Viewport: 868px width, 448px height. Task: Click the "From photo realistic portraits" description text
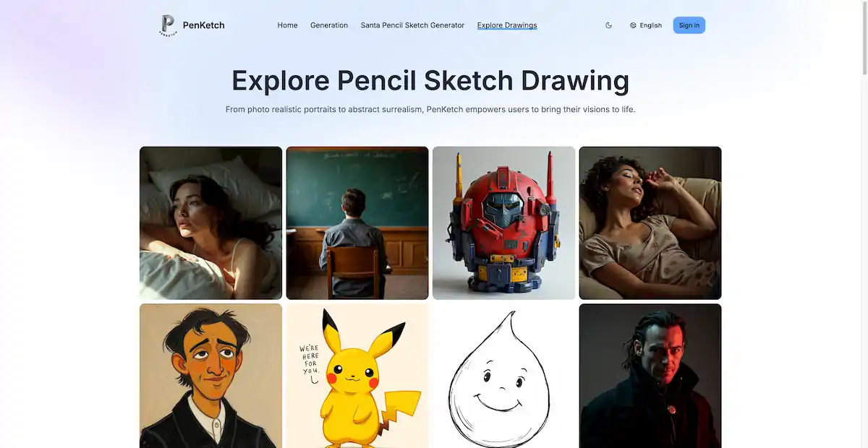(430, 110)
